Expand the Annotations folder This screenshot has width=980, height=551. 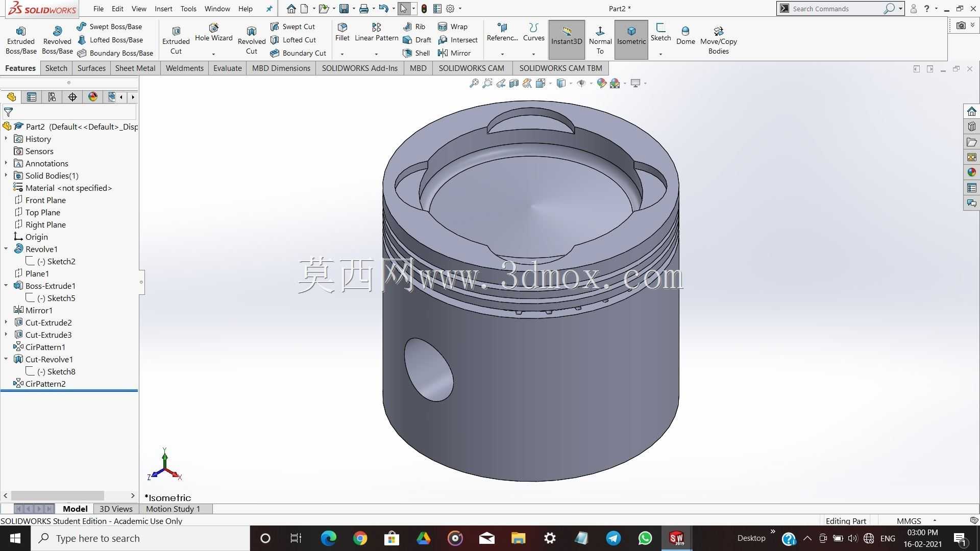6,163
